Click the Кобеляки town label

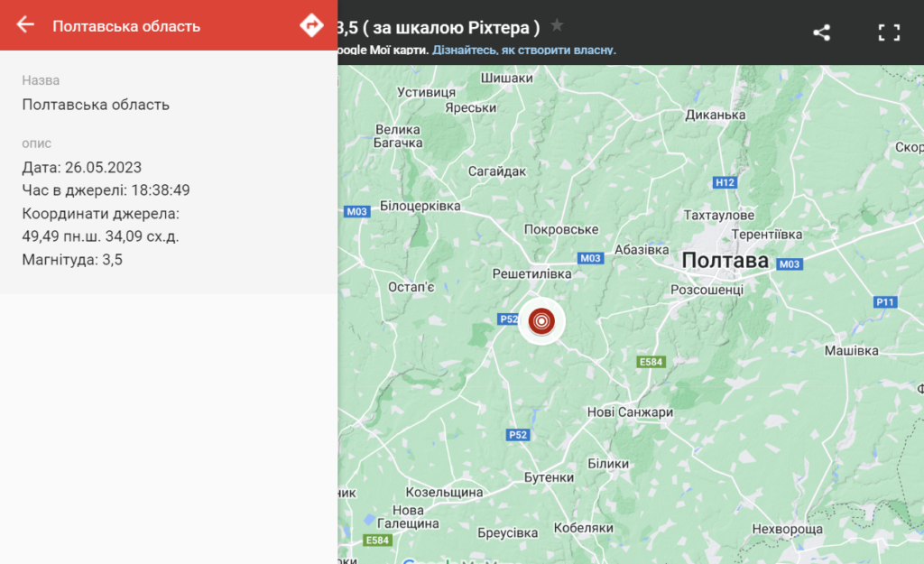[x=584, y=528]
